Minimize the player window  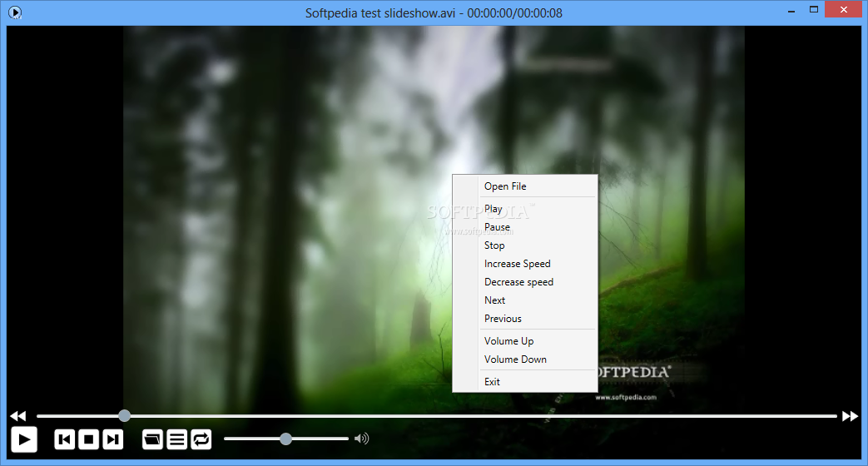pyautogui.click(x=791, y=10)
